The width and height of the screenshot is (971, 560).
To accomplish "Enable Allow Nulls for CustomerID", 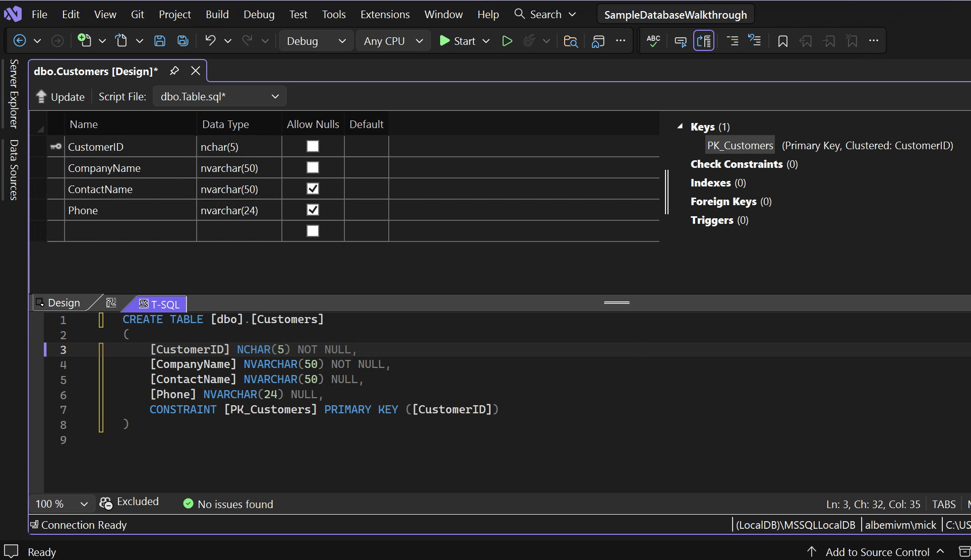I will (x=312, y=146).
